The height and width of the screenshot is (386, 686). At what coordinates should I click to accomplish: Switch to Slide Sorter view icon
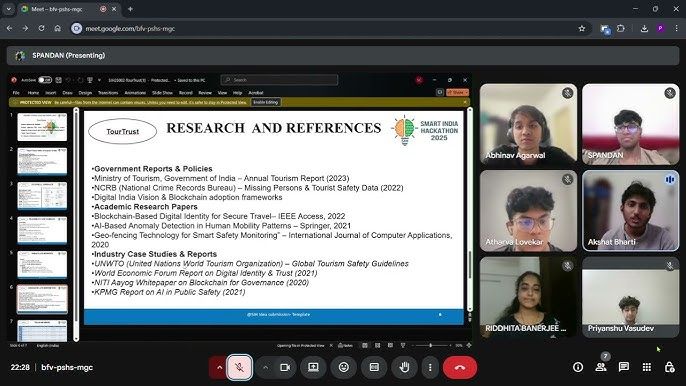click(377, 345)
